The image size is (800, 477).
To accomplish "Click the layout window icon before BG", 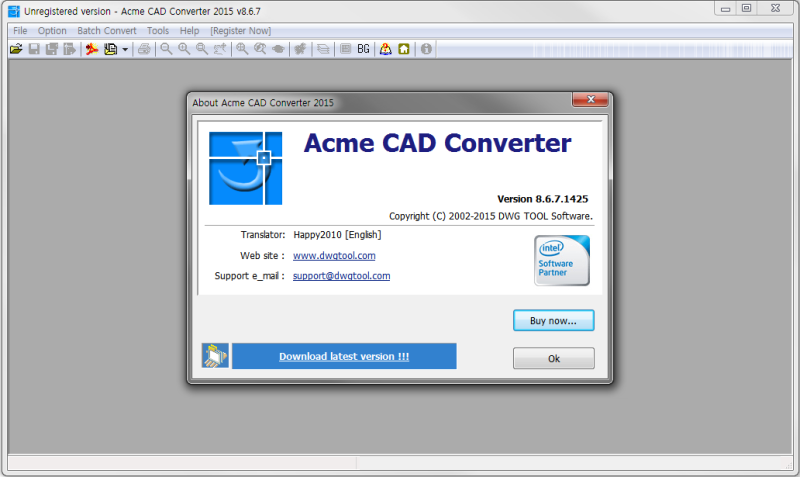I will pyautogui.click(x=345, y=49).
